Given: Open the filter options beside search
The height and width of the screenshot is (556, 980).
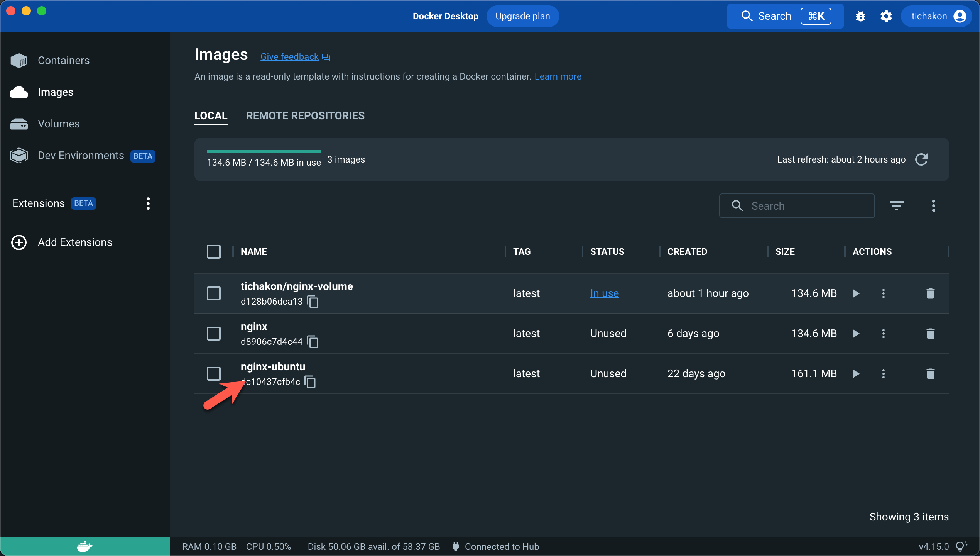Looking at the screenshot, I should [897, 205].
